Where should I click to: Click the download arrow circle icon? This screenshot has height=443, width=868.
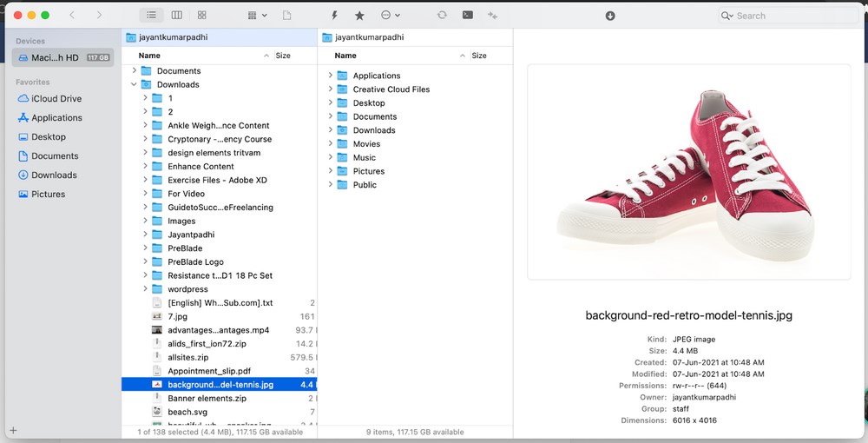(x=610, y=16)
